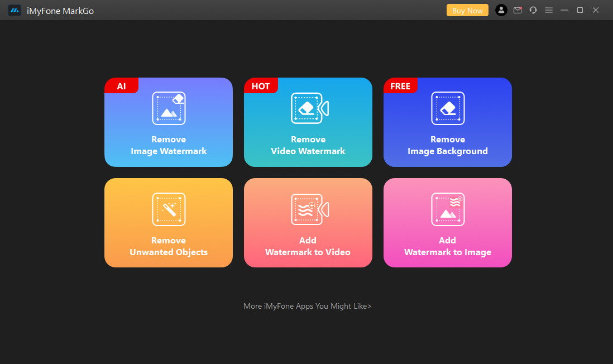This screenshot has height=364, width=613.
Task: Open the hamburger menu
Action: pos(549,10)
